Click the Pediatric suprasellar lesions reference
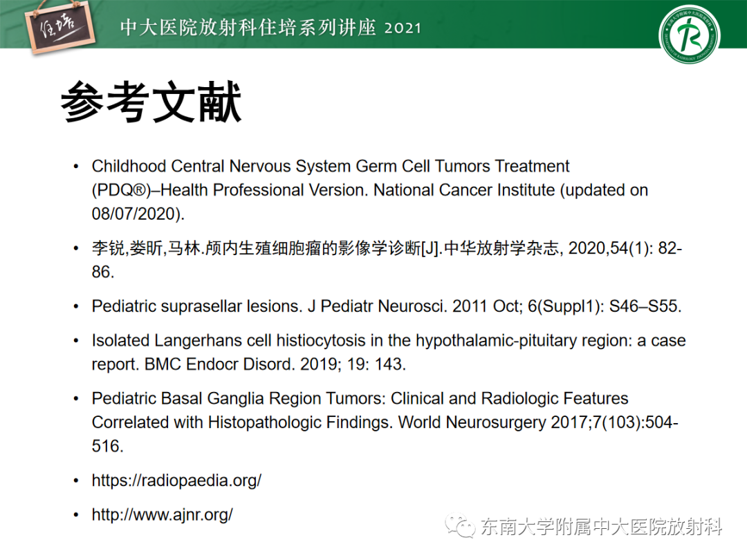 point(387,306)
